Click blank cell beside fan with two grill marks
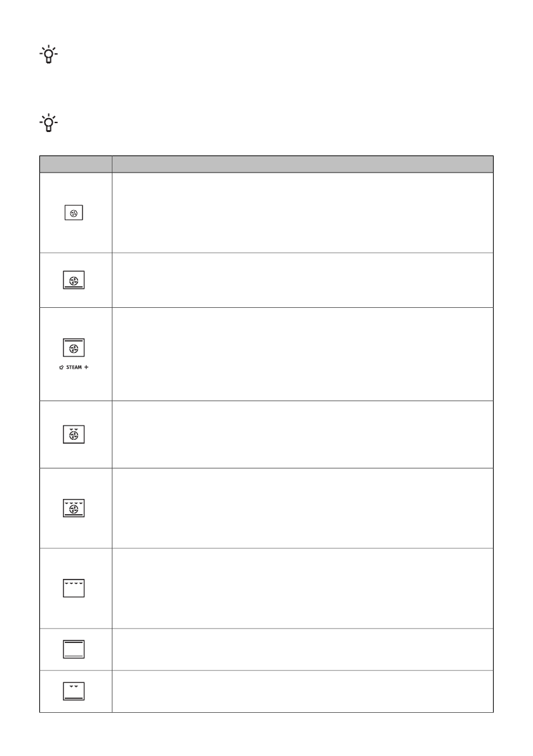Image resolution: width=533 pixels, height=756 pixels. [x=302, y=435]
